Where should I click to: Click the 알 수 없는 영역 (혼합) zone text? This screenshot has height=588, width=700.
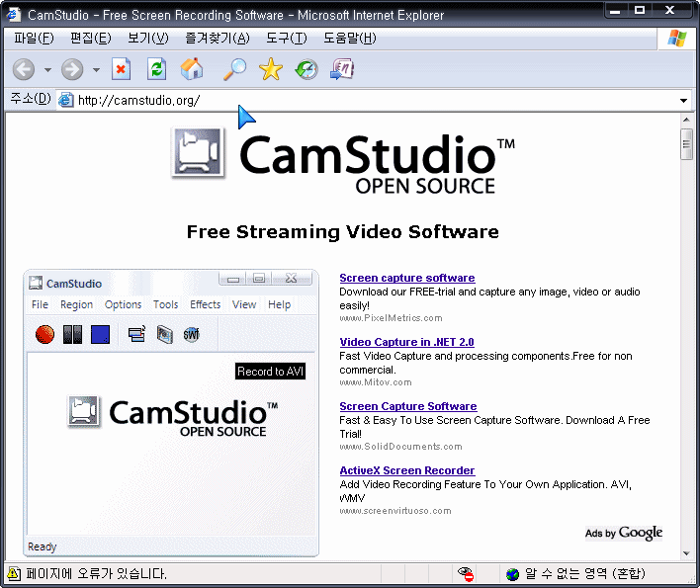pos(585,574)
